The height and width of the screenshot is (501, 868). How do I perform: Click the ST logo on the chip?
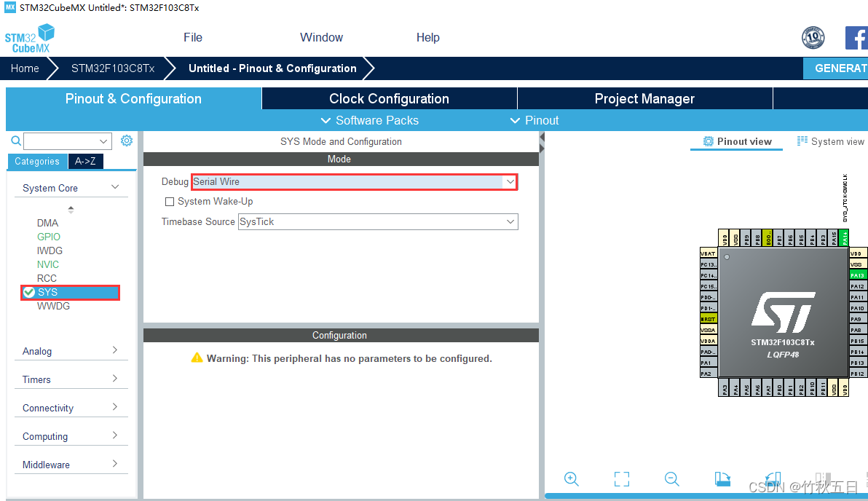tap(784, 312)
